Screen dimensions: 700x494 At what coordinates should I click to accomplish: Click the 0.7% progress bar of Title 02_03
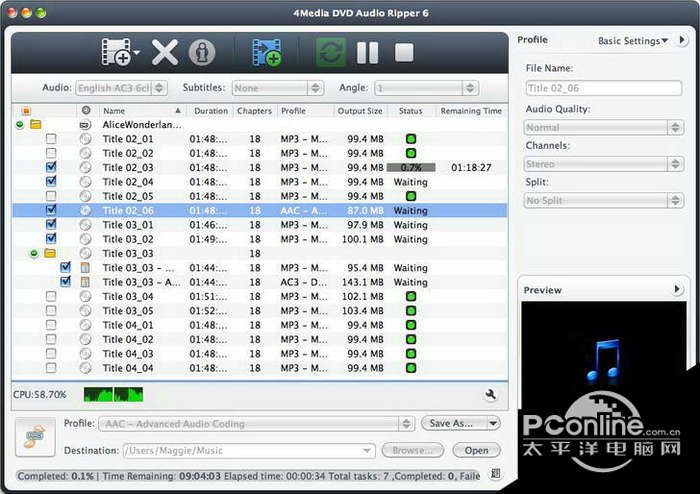pyautogui.click(x=411, y=167)
